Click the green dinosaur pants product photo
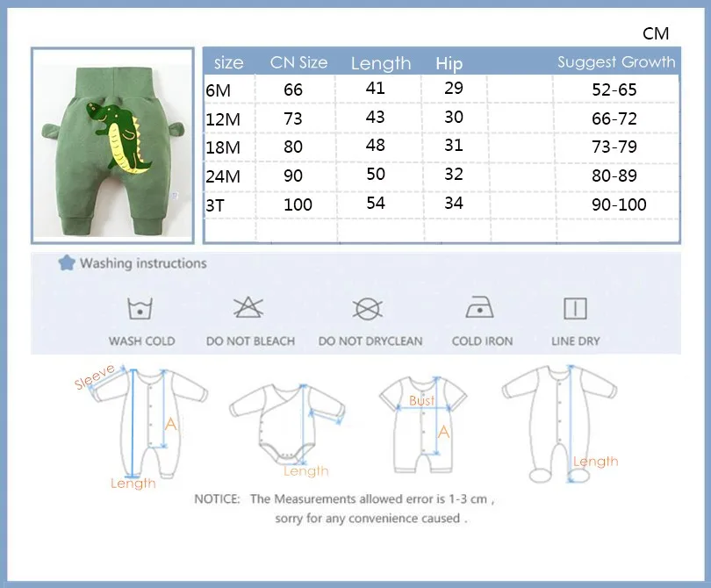 point(113,146)
